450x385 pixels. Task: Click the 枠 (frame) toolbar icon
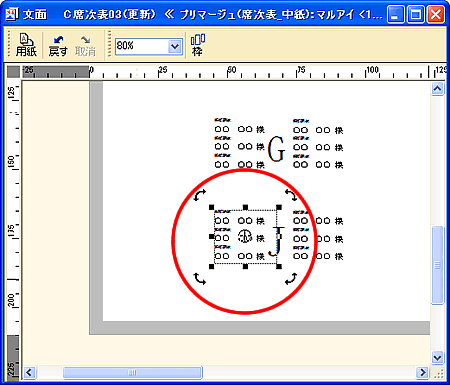tap(198, 45)
